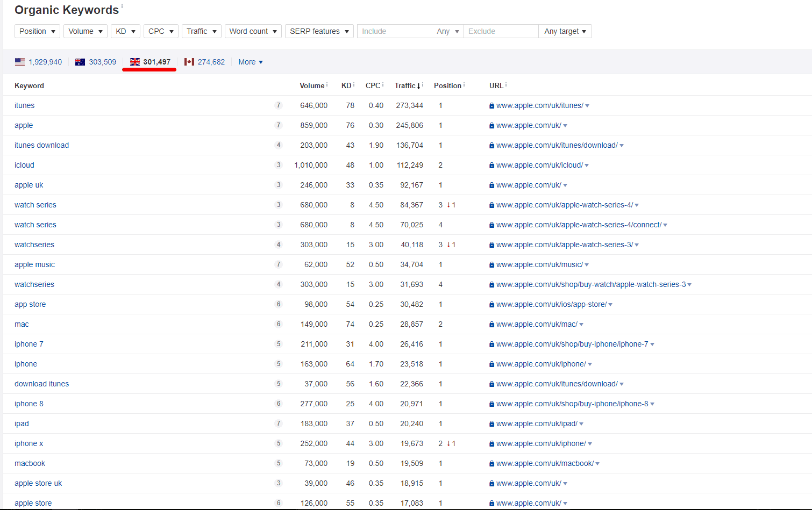Open the Word count filter menu
This screenshot has height=510, width=812.
tap(253, 31)
